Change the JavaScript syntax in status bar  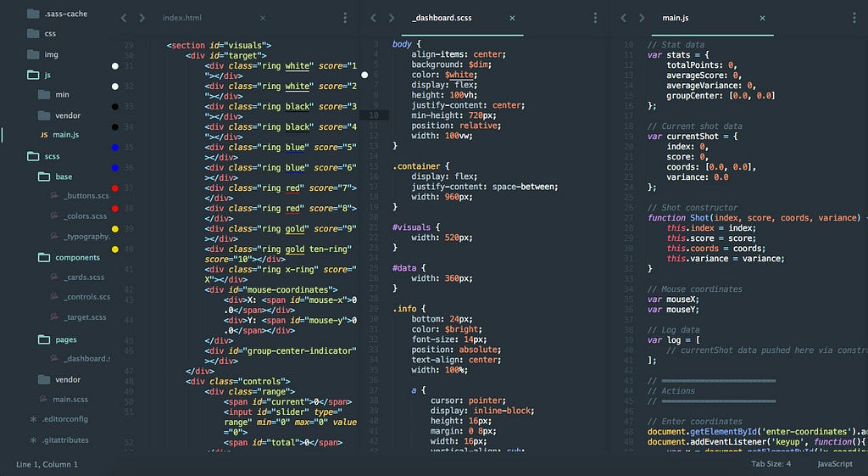[835, 464]
